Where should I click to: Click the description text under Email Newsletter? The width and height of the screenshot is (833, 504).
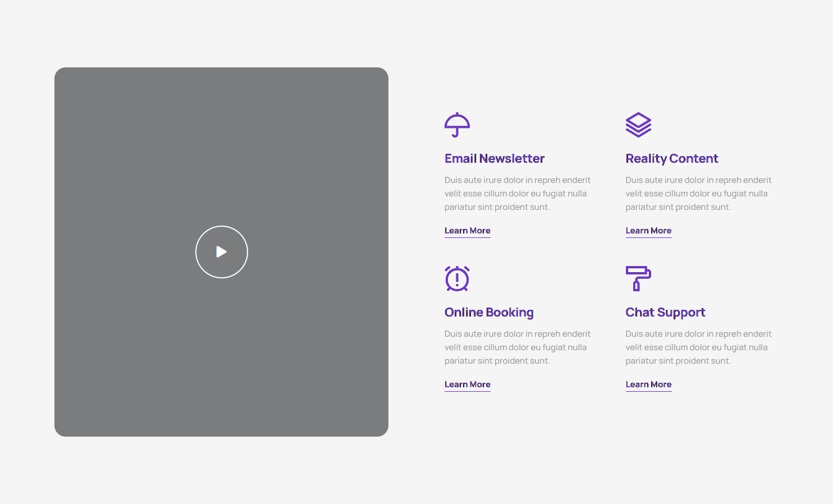pyautogui.click(x=516, y=194)
